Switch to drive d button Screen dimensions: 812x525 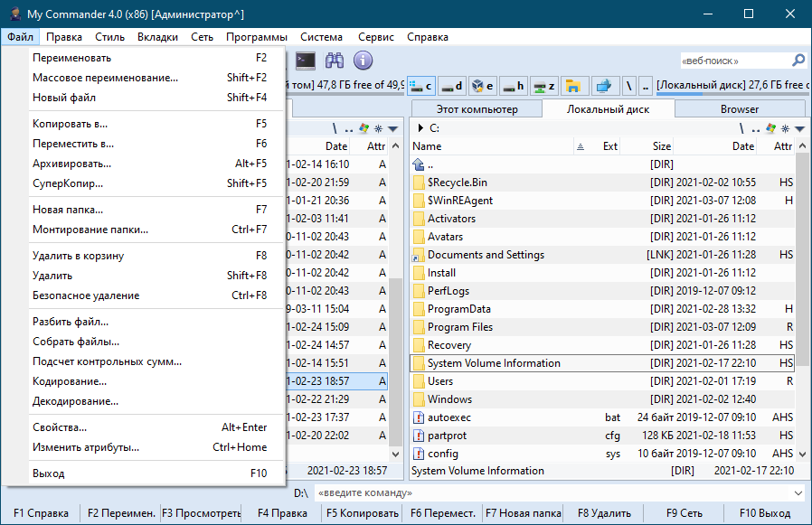pyautogui.click(x=451, y=86)
